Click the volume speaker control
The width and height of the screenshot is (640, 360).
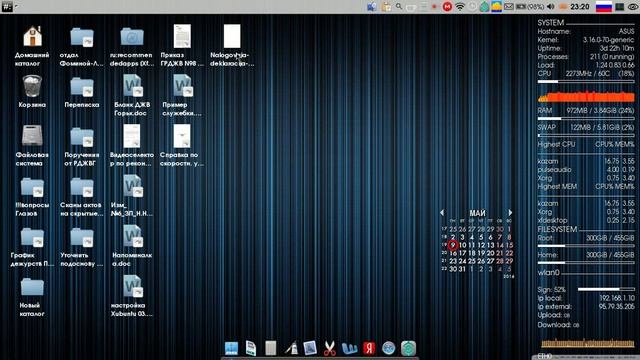[x=551, y=7]
